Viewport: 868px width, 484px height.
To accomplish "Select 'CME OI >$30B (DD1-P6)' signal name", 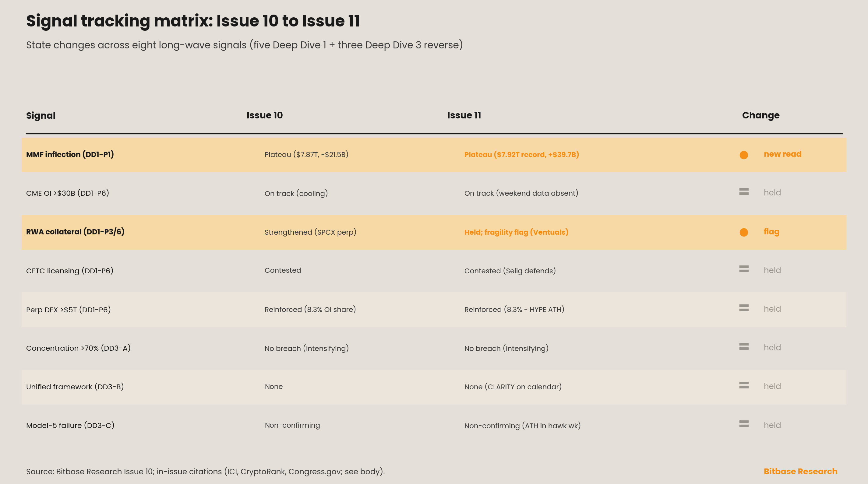I will click(68, 193).
